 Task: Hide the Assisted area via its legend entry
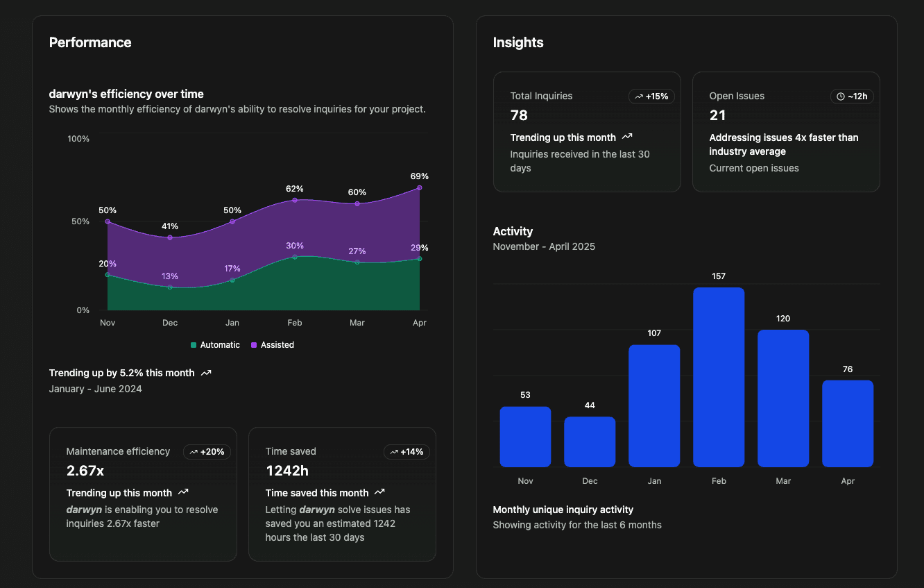273,345
